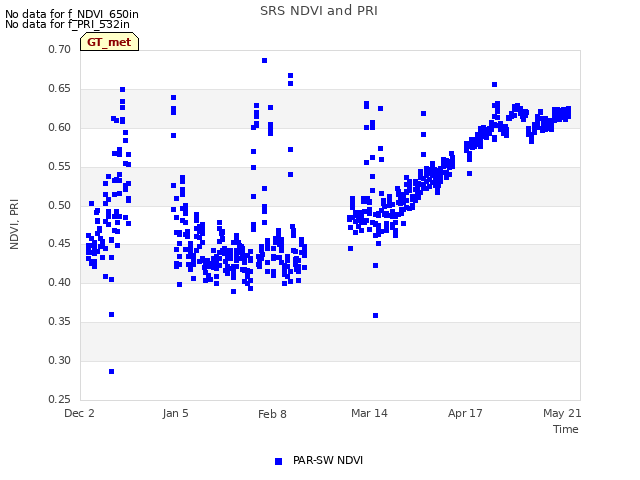Click the Apr 17 x-axis label
This screenshot has width=640, height=480.
465,413
